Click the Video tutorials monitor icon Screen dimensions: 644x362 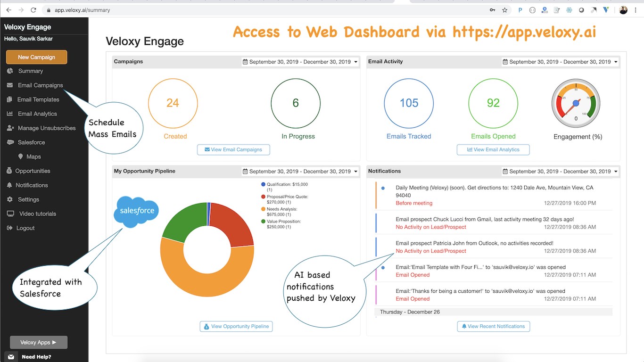(10, 214)
